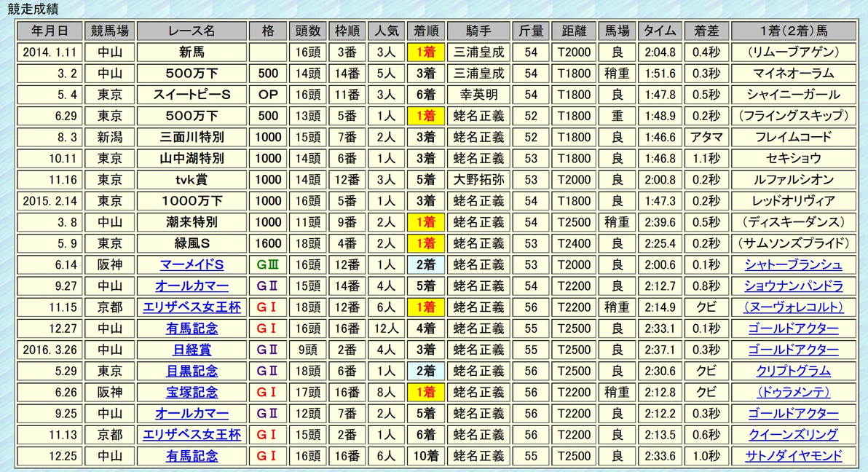Select the date cell 2015.2.14

(x=50, y=201)
